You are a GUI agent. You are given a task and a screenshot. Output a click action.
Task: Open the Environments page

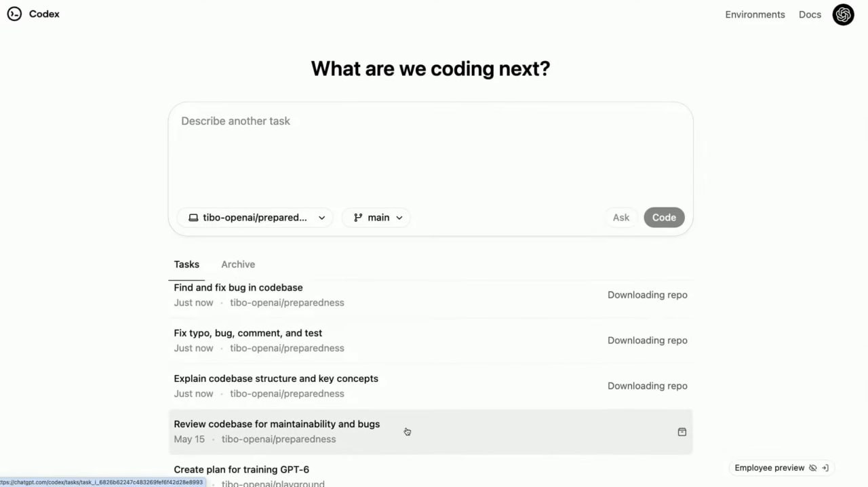coord(755,14)
